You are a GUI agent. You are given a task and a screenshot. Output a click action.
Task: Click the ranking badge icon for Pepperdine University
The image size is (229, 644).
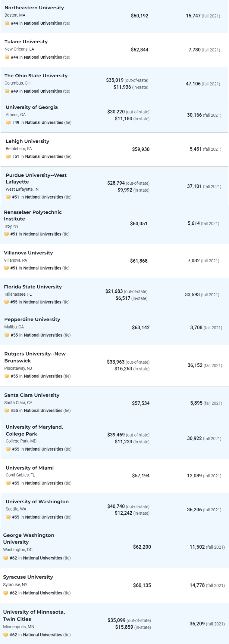click(x=7, y=335)
